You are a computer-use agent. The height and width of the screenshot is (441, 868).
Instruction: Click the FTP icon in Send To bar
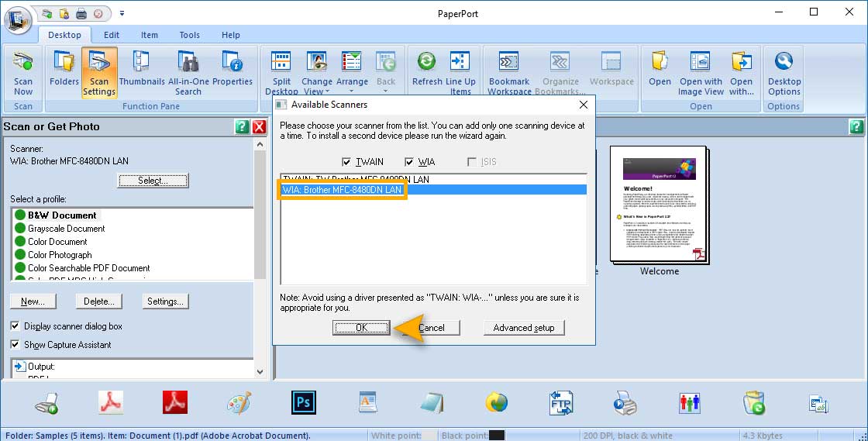pos(561,403)
